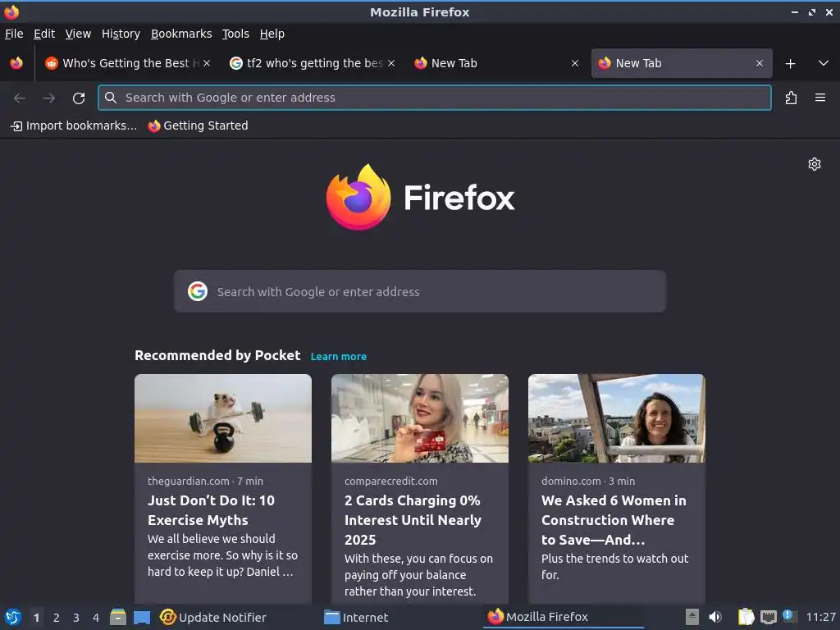Open the New Tab personalize gear
This screenshot has width=840, height=630.
coord(815,164)
